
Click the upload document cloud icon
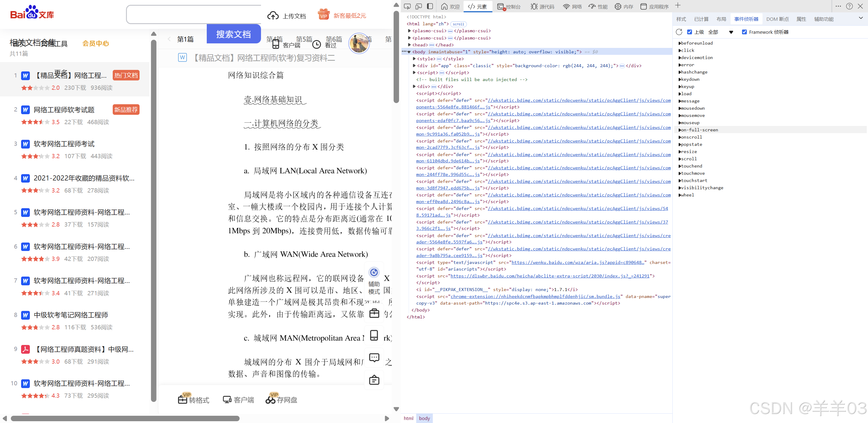pos(272,16)
